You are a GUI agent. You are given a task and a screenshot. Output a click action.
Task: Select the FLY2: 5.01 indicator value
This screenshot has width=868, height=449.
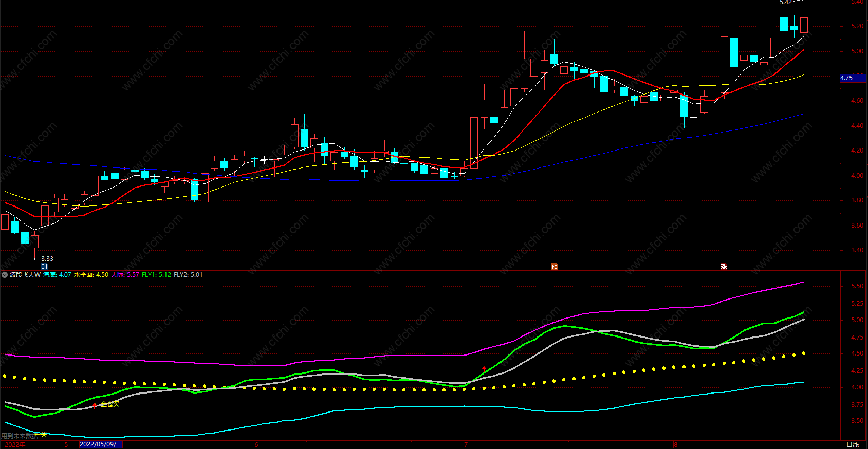[x=188, y=275]
